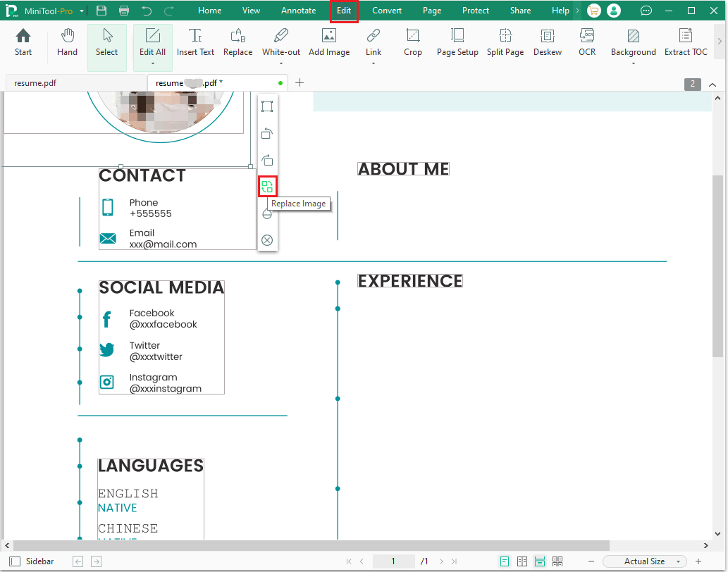Open the Replace text tool

click(x=237, y=43)
